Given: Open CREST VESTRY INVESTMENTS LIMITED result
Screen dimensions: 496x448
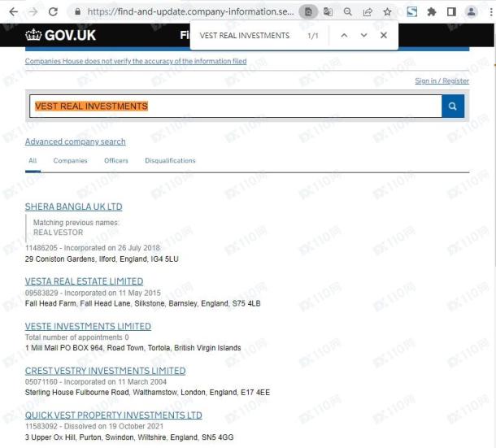Looking at the screenshot, I should click(x=106, y=371).
